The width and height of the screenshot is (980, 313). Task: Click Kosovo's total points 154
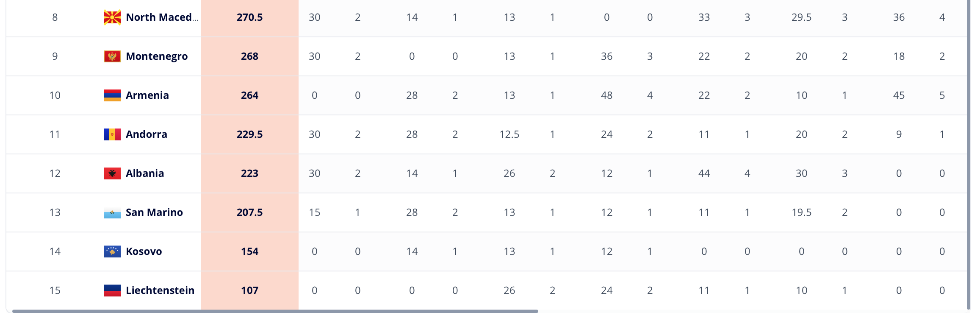250,252
